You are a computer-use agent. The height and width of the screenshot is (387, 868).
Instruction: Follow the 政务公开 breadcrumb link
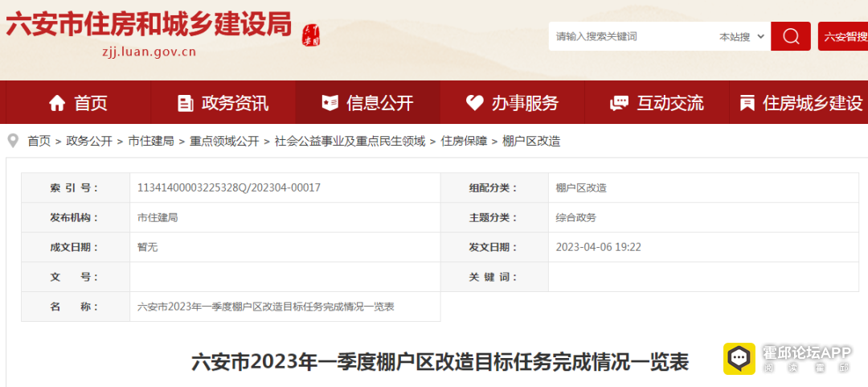89,142
